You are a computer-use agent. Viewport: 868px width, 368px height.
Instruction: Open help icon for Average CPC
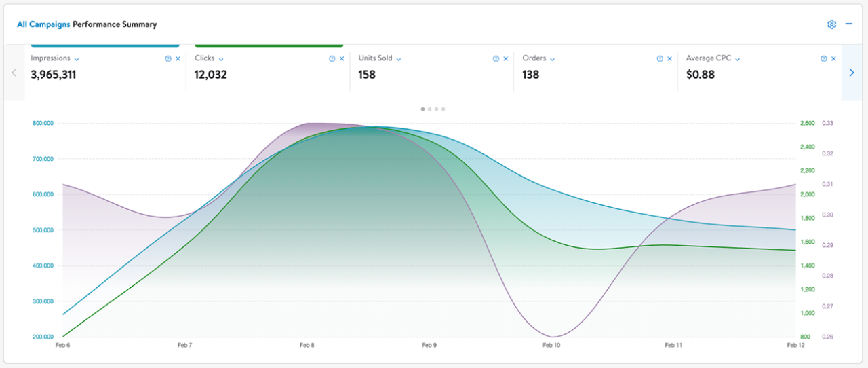[x=823, y=59]
